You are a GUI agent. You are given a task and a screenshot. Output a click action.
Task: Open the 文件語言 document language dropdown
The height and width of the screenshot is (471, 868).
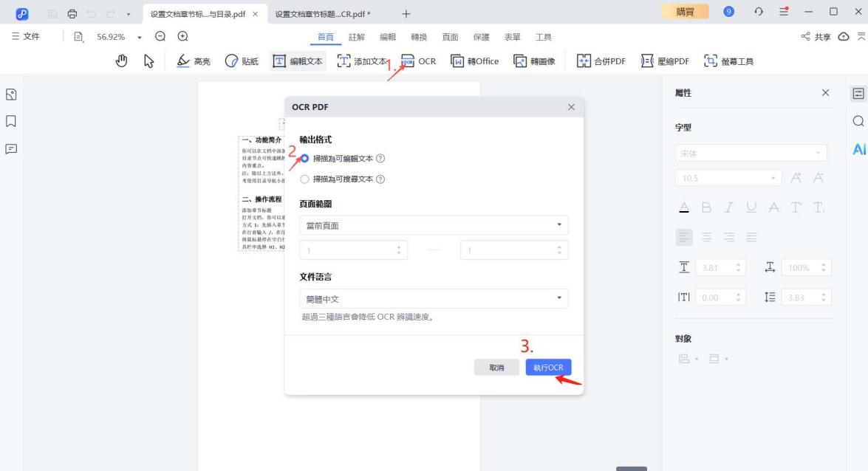(x=434, y=298)
